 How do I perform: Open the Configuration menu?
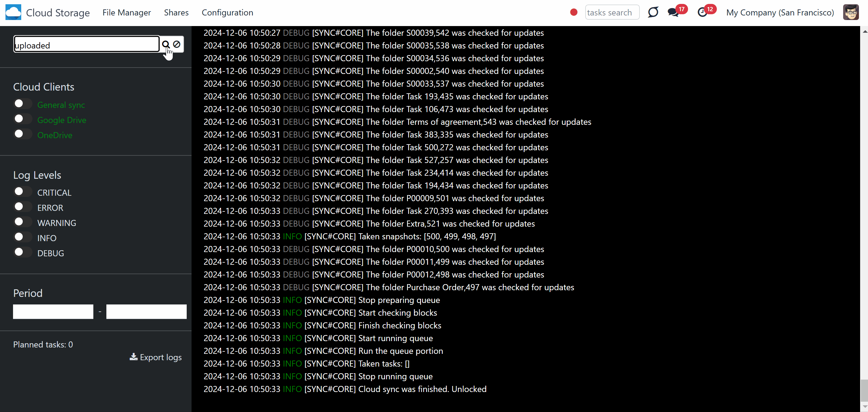(x=227, y=12)
